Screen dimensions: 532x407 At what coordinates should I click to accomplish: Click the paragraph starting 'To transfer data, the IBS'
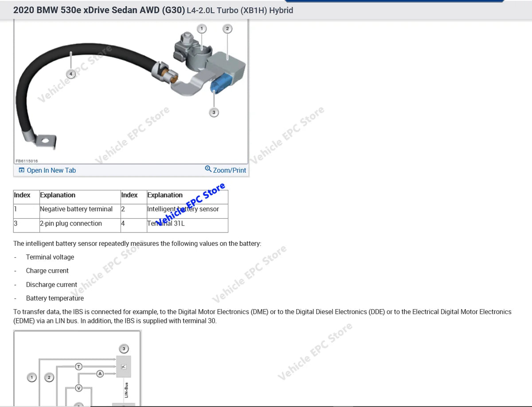pyautogui.click(x=262, y=316)
